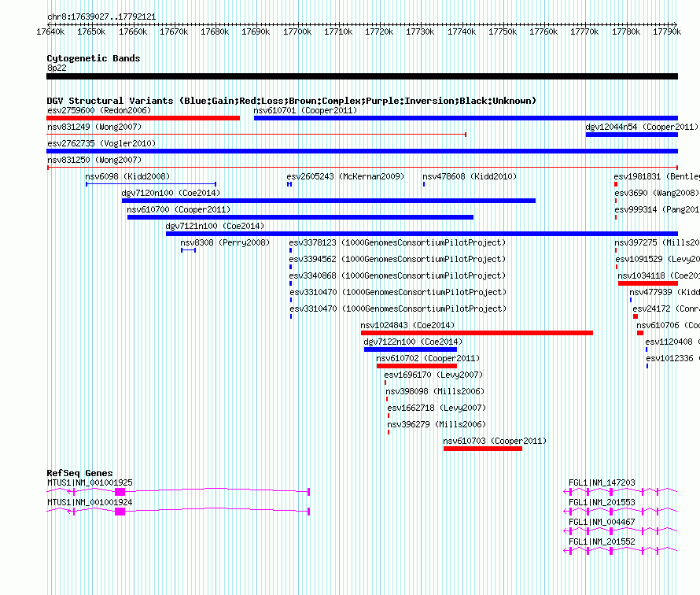
Task: Select FGL1|NM_004467 gene label
Action: pyautogui.click(x=602, y=522)
